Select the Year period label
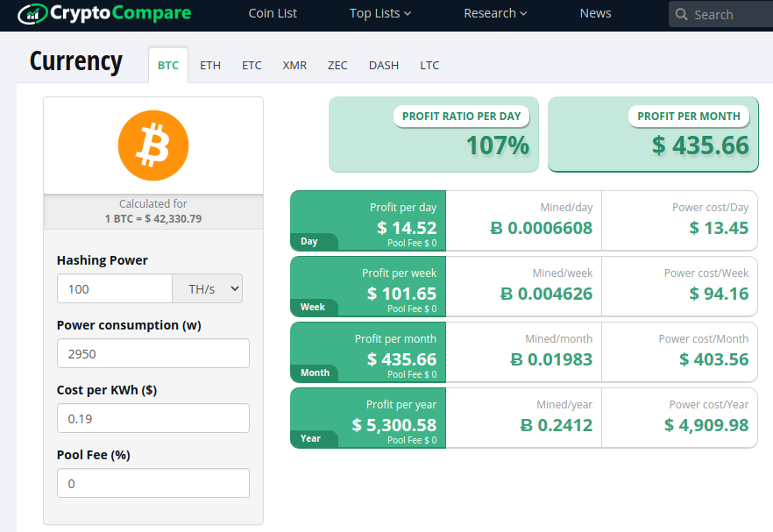The image size is (773, 532). [x=314, y=438]
